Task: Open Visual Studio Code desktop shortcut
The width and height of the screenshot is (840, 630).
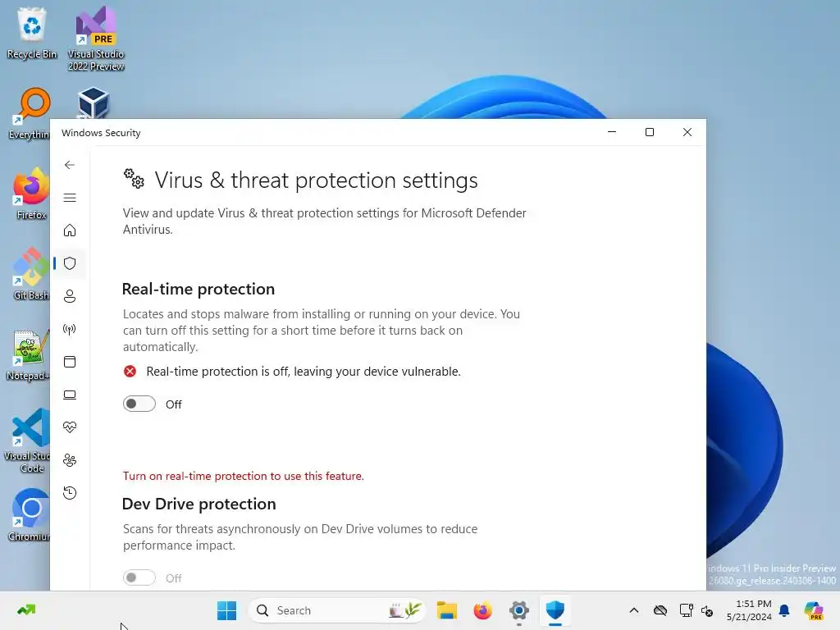Action: pyautogui.click(x=27, y=441)
